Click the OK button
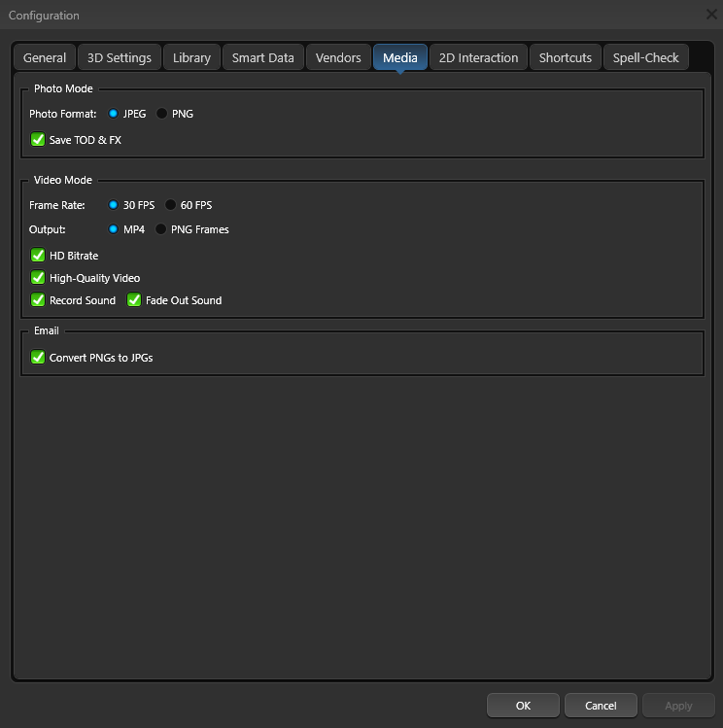Screen dimensions: 723x728 click(x=523, y=706)
